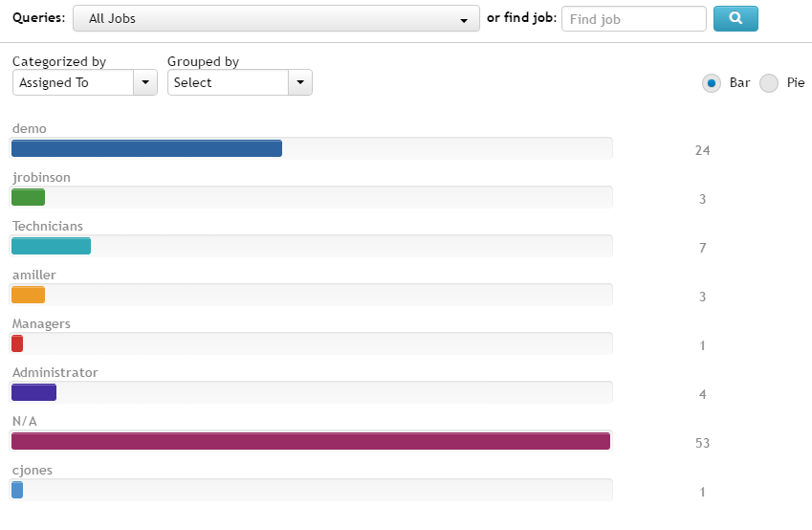The width and height of the screenshot is (812, 530).
Task: Click the magenta N/A bar
Action: [x=311, y=441]
